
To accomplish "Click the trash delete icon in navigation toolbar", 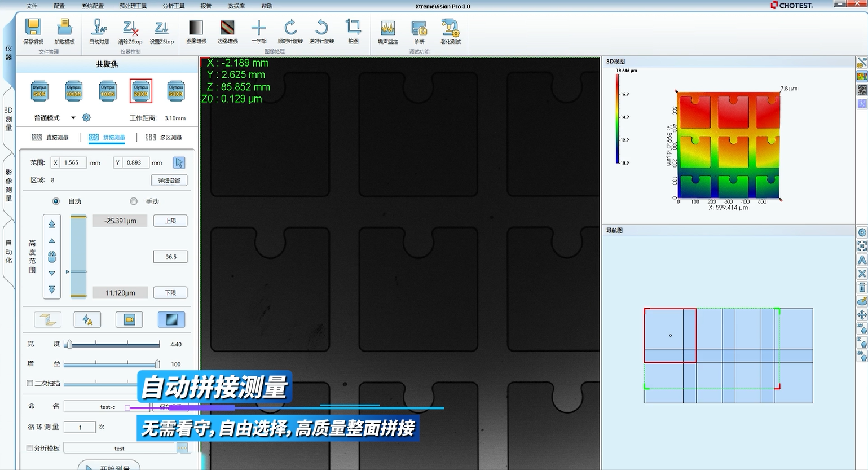I will click(862, 287).
